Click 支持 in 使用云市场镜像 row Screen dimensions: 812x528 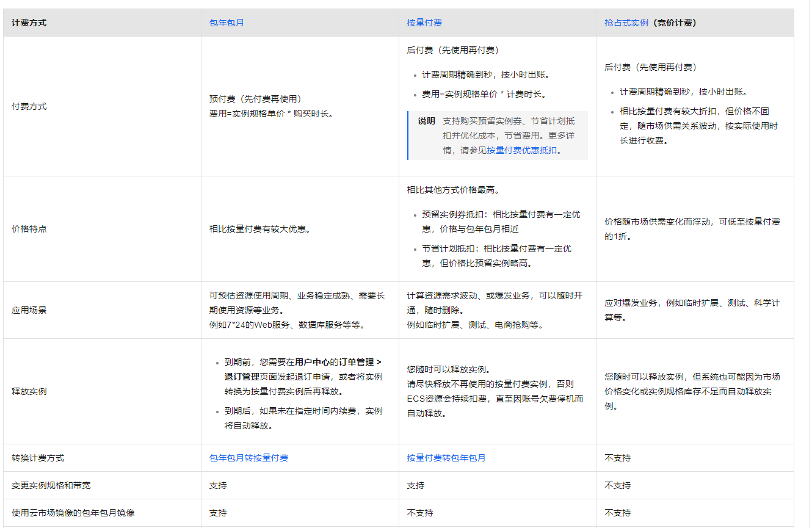tap(218, 513)
